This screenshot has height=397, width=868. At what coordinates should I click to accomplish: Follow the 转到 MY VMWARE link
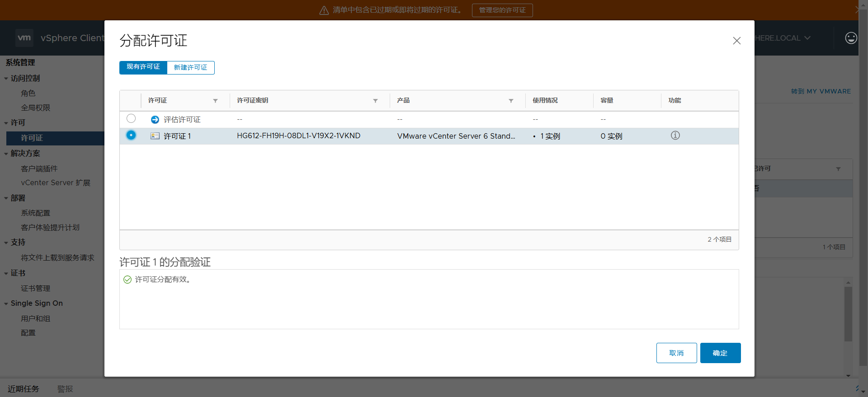coord(821,91)
